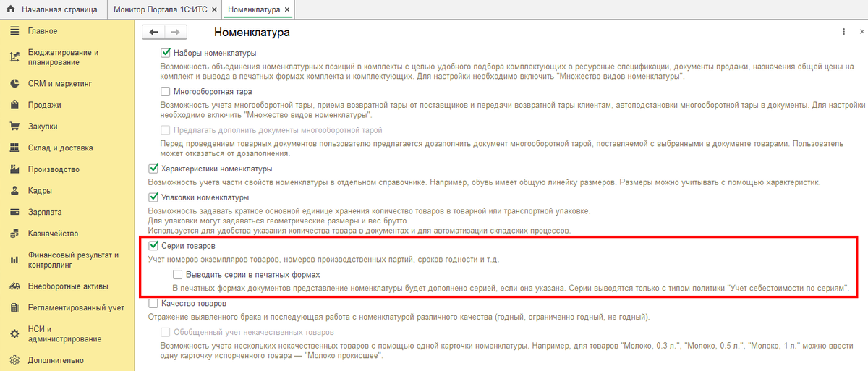Viewport: 868px width, 371px height.
Task: Click the Номенклатура page title
Action: tap(252, 33)
